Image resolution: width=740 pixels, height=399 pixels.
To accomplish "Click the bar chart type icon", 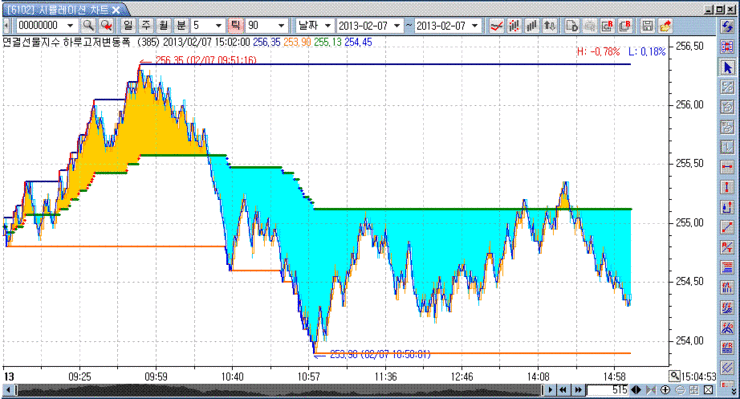I will click(532, 25).
